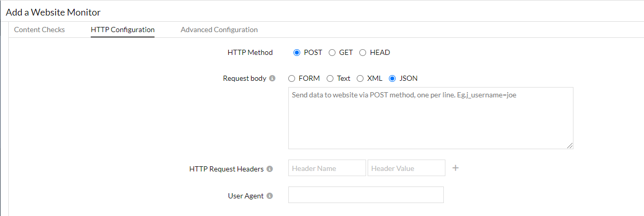Click the Header Name field
Screen dimensions: 644x216
coord(327,168)
